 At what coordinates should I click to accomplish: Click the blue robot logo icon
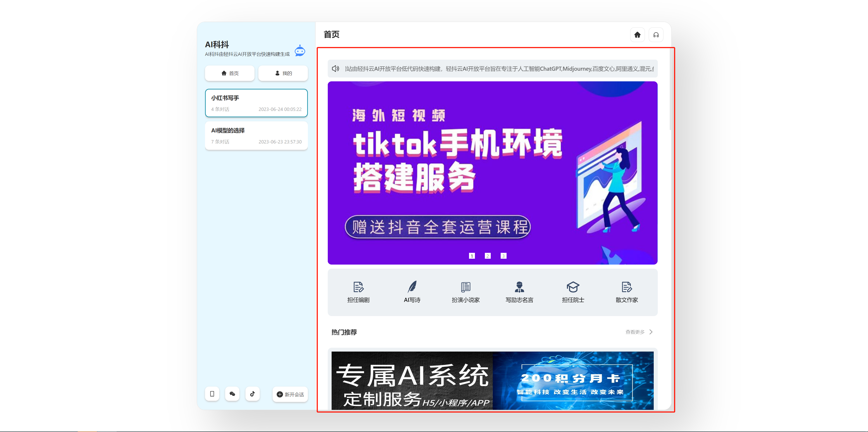300,51
